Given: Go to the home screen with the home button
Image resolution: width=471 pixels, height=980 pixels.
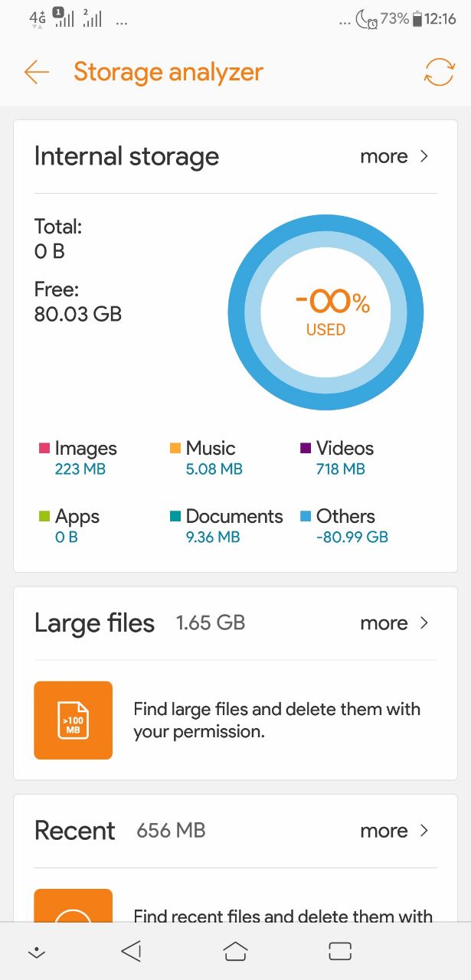Looking at the screenshot, I should (x=235, y=951).
